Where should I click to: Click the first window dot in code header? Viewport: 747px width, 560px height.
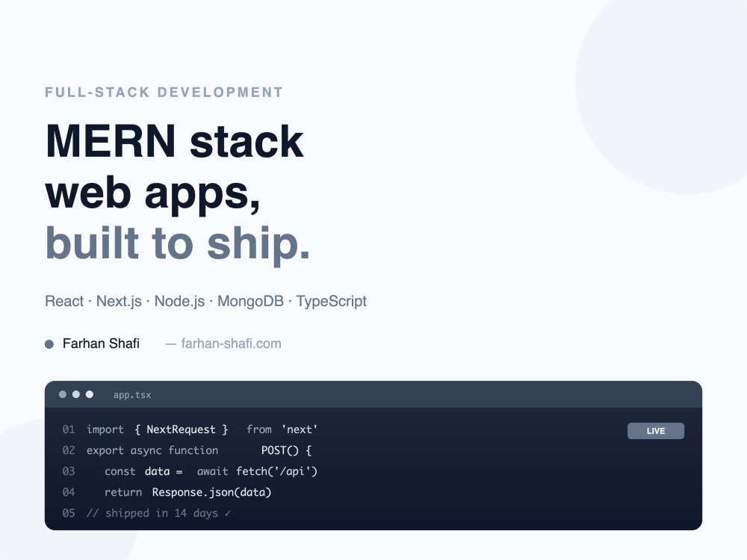tap(63, 394)
